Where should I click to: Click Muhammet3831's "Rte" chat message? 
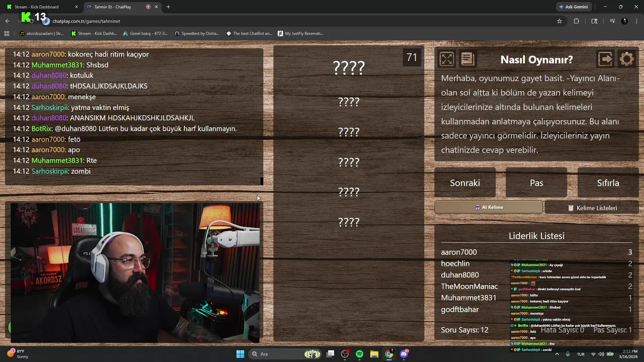pos(55,160)
